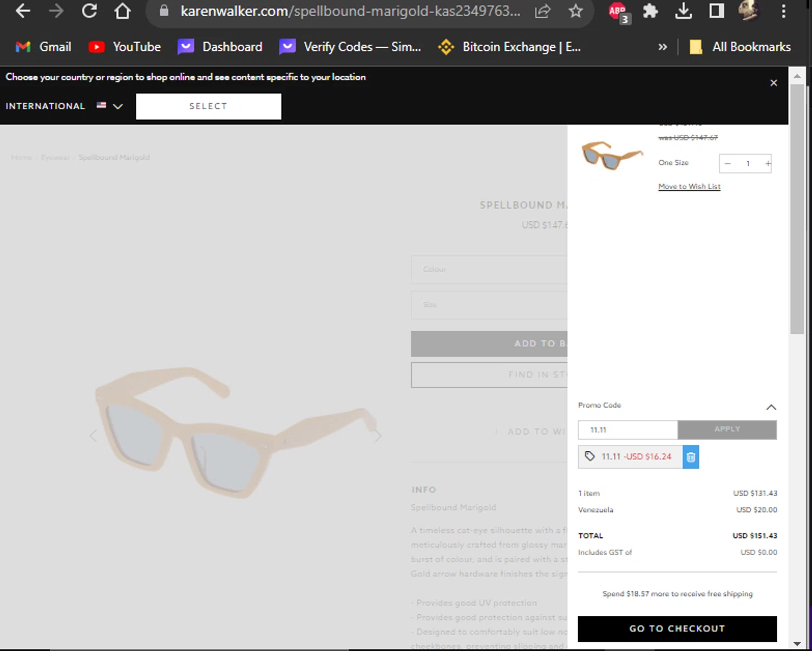This screenshot has height=651, width=812.
Task: Click the Venezuela shipping line
Action: pos(677,510)
